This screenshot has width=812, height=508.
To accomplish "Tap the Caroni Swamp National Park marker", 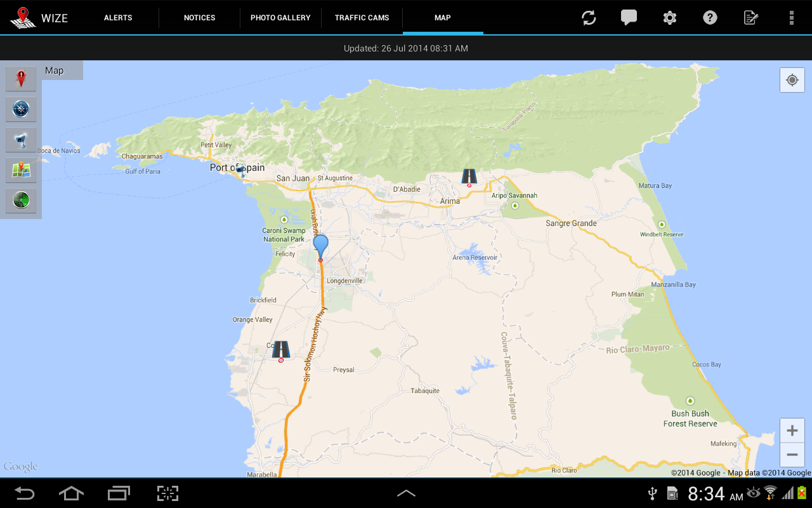I will (284, 220).
